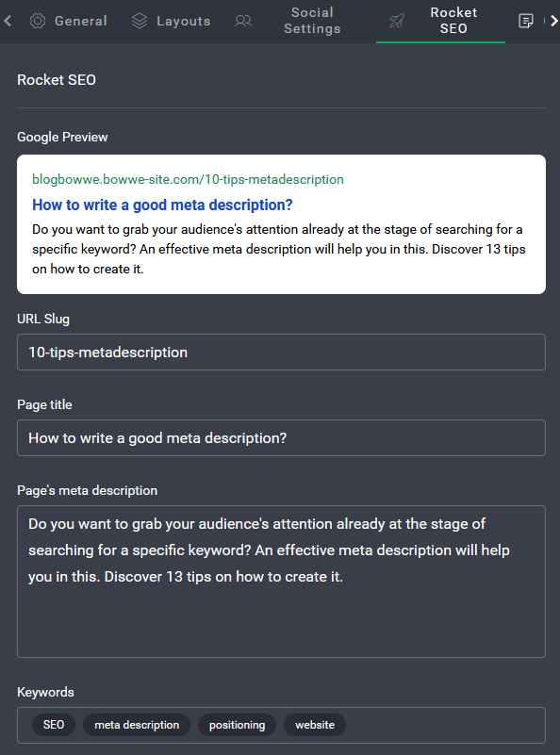Image resolution: width=560 pixels, height=755 pixels.
Task: Open the General tab
Action: tap(69, 21)
